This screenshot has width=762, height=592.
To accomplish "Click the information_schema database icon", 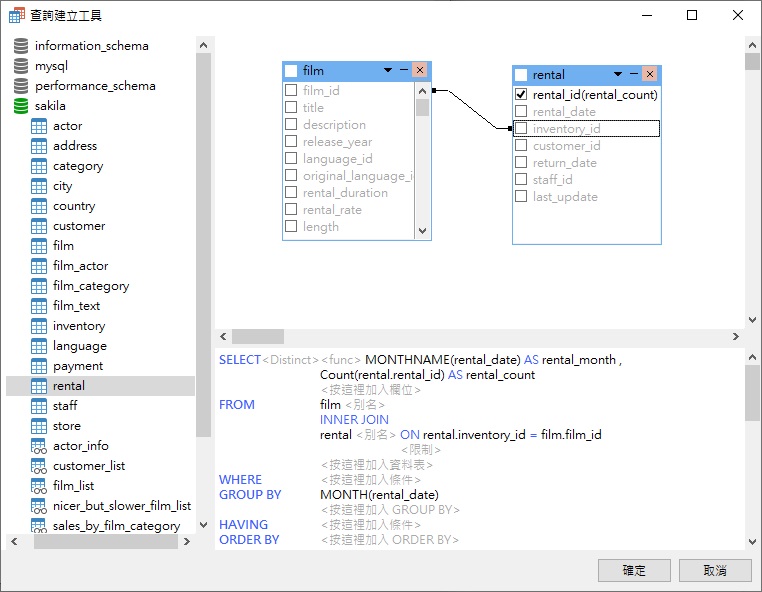I will (20, 46).
